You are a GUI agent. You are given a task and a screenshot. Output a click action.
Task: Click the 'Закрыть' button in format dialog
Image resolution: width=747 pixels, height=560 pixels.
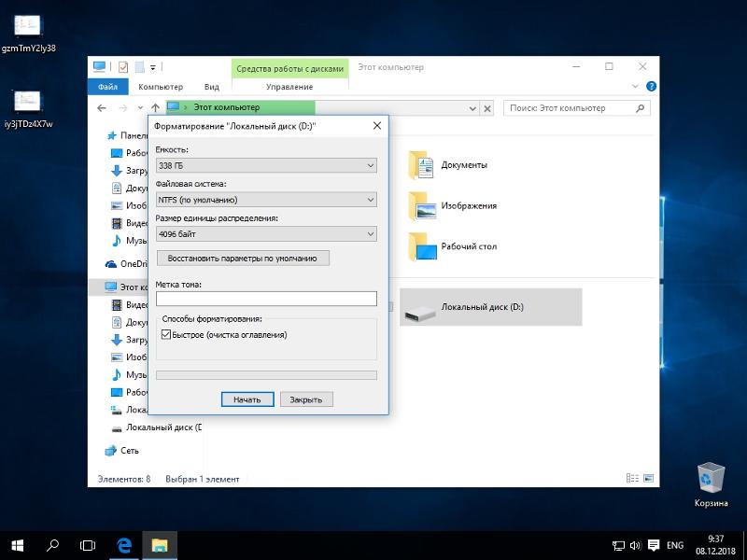point(306,399)
